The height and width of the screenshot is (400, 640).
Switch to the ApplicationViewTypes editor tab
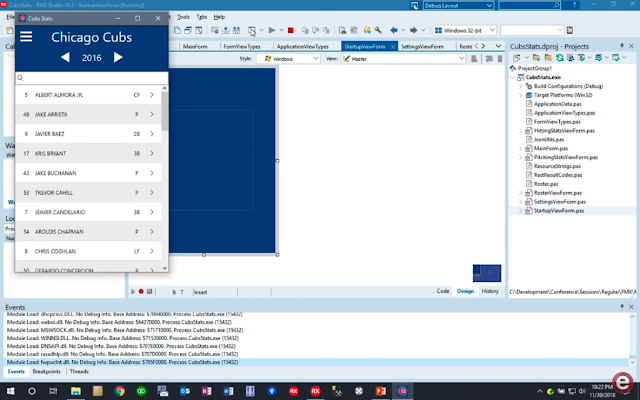(302, 47)
